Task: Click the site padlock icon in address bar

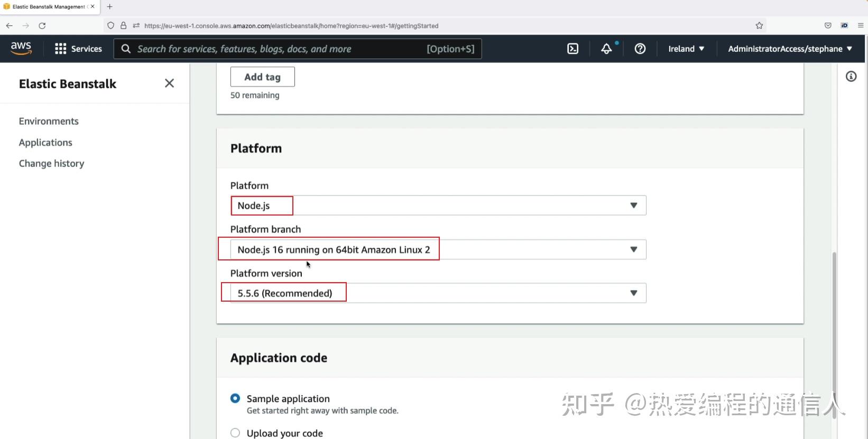Action: click(x=123, y=25)
